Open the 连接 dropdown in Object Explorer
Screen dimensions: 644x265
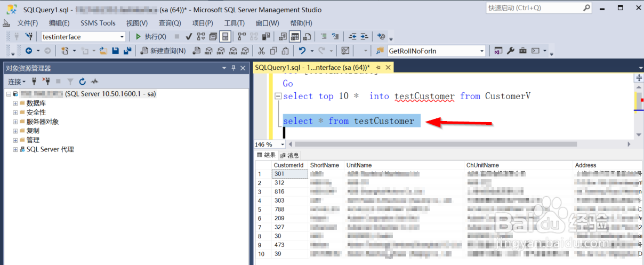click(17, 82)
